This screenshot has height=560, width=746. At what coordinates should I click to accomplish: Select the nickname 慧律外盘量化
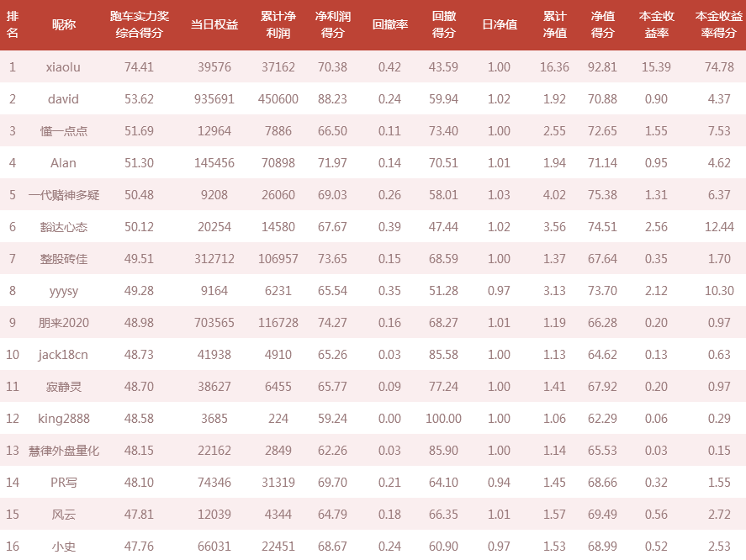tap(63, 451)
